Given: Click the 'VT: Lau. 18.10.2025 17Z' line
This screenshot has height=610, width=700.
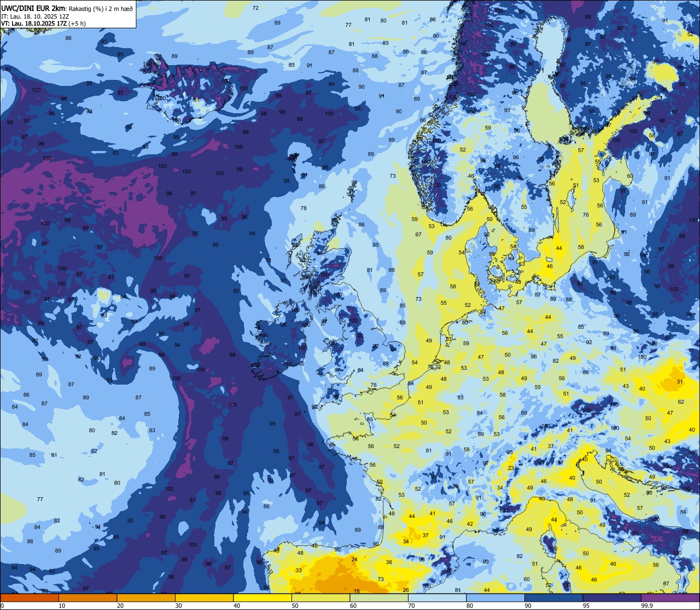Looking at the screenshot, I should tap(34, 24).
